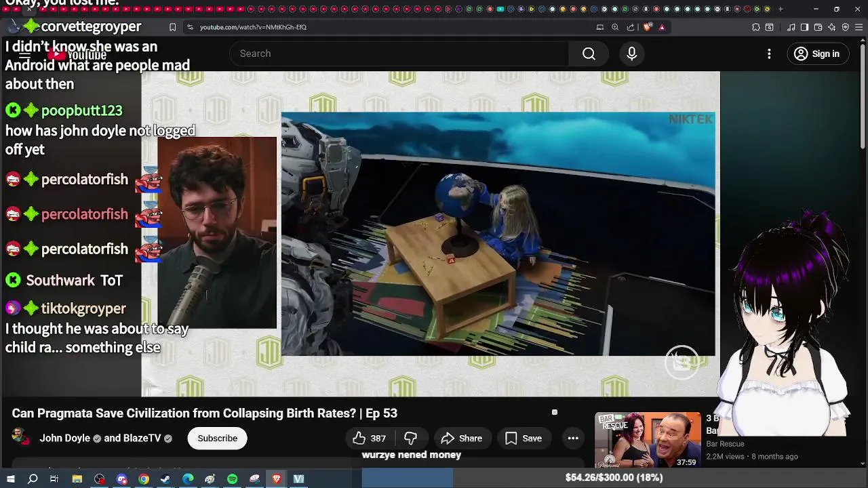
Task: Open Brave Rewards triangle icon
Action: click(662, 27)
